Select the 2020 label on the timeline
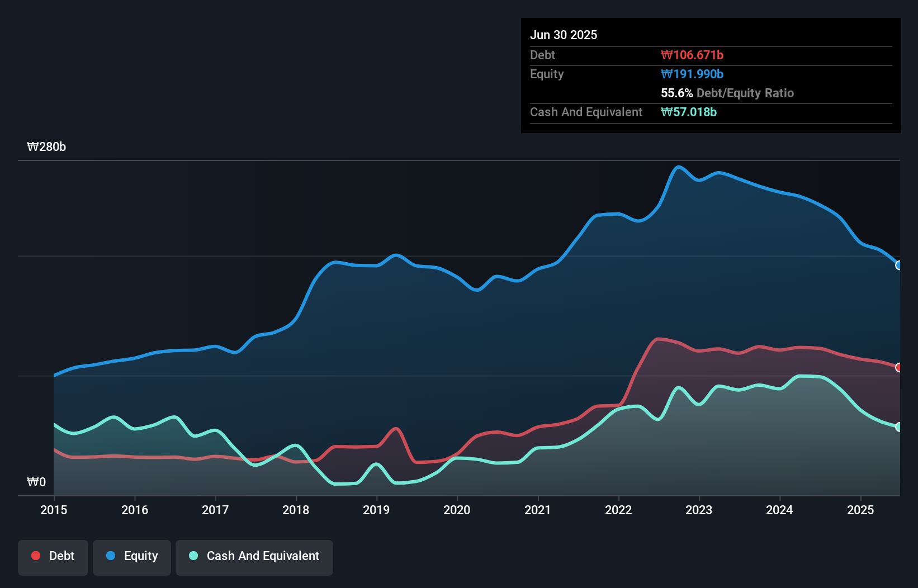918x588 pixels. pos(457,510)
